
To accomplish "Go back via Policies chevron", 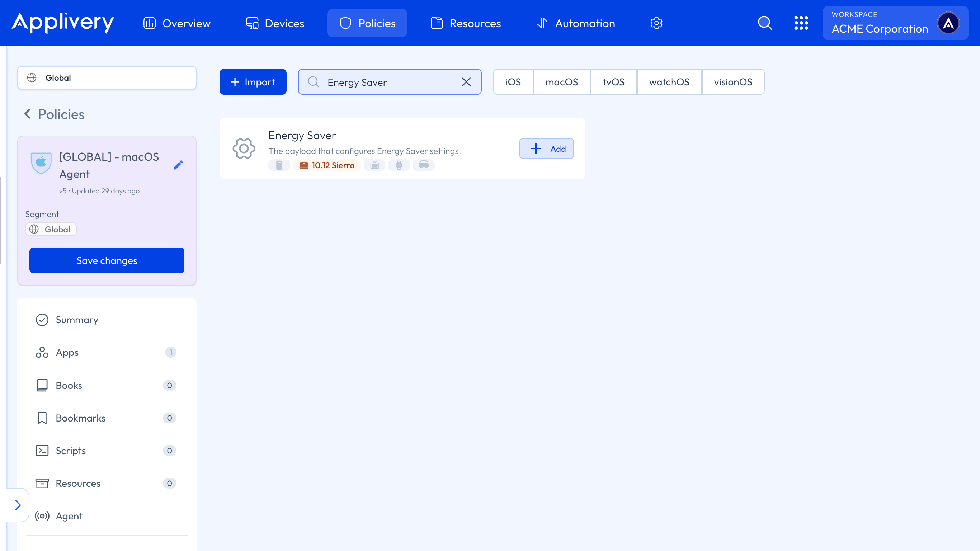I will (x=27, y=114).
